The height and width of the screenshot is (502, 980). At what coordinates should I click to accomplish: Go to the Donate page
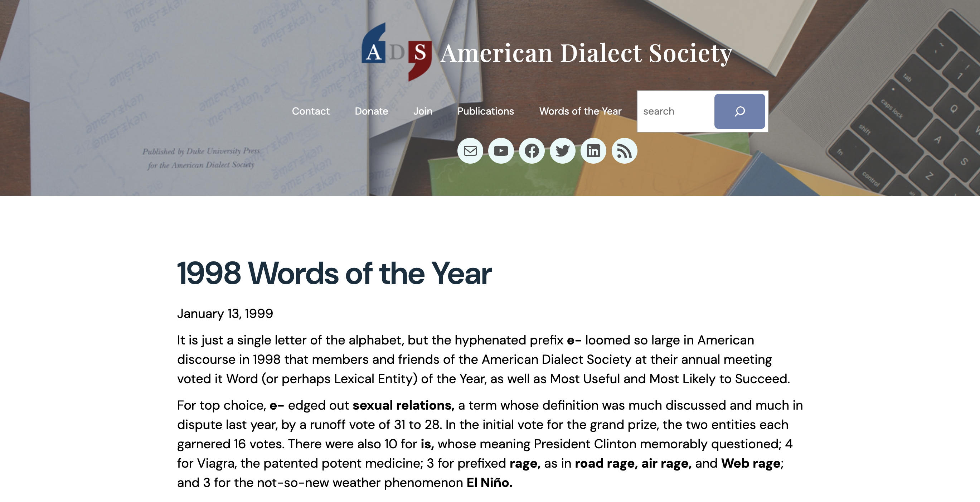(x=371, y=111)
